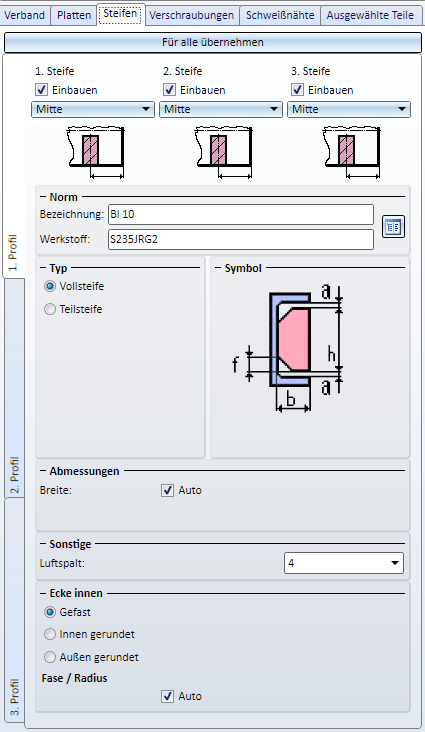Toggle Einbauen checkbox for 3. Steife
425x732 pixels.
pyautogui.click(x=298, y=90)
